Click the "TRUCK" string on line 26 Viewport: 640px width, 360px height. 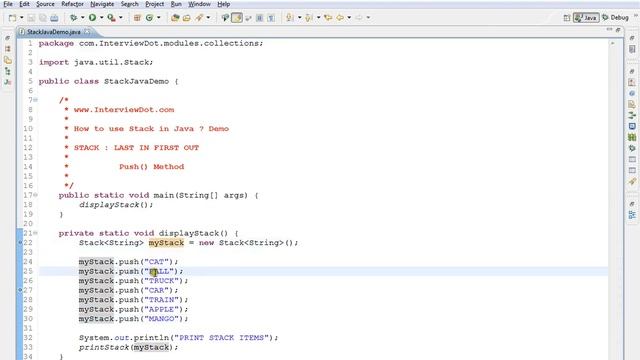[161, 281]
